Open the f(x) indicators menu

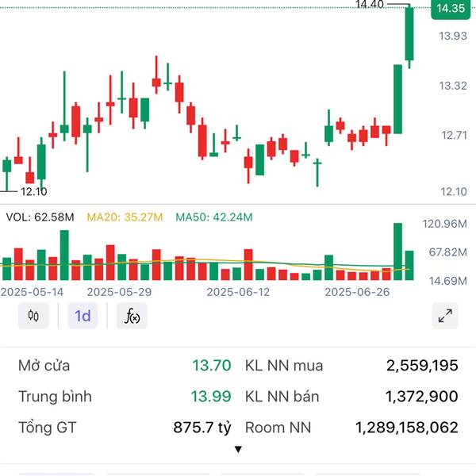tap(132, 316)
